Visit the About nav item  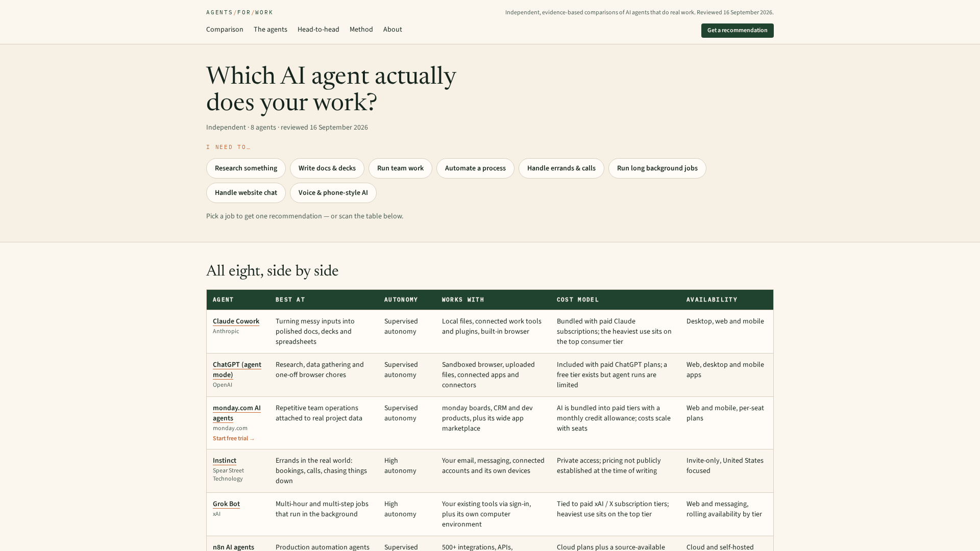(x=393, y=30)
